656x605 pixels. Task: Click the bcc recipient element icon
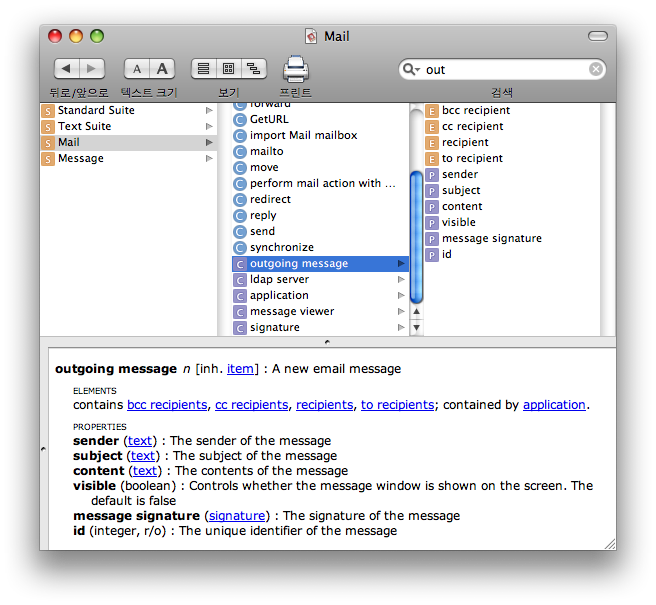(432, 111)
